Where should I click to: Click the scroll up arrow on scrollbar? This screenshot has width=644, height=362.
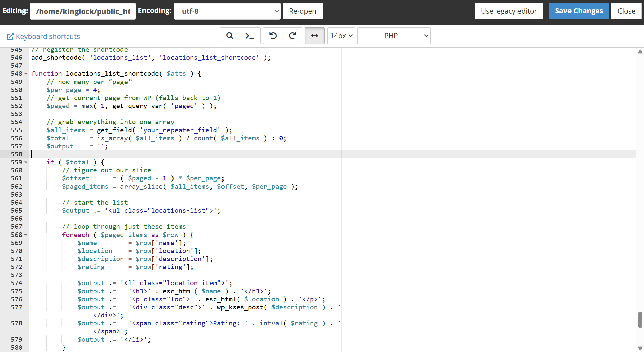tap(640, 52)
